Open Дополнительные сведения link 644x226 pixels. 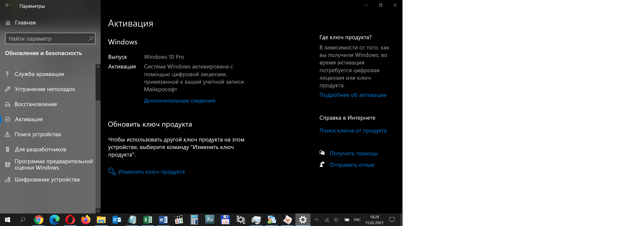[179, 100]
